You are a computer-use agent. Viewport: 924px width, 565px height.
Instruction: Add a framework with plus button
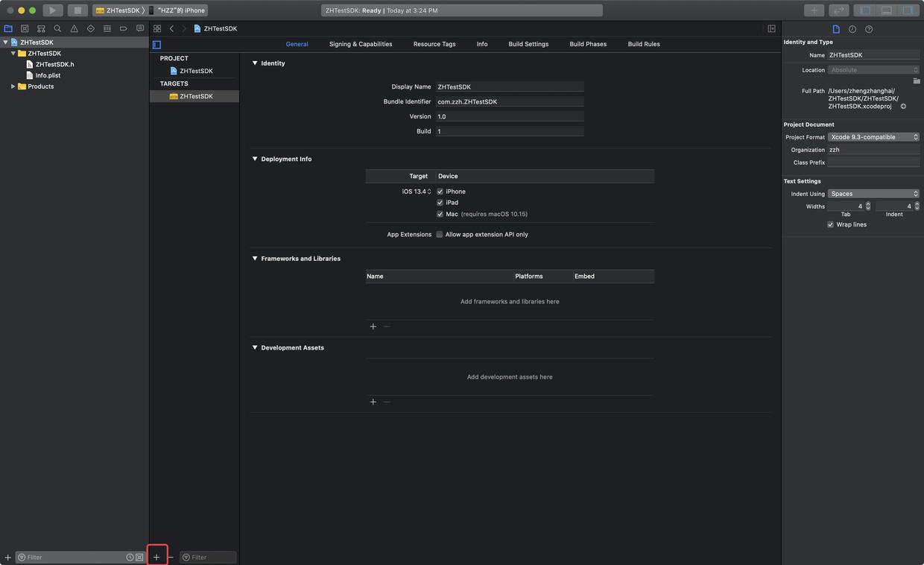pyautogui.click(x=373, y=326)
